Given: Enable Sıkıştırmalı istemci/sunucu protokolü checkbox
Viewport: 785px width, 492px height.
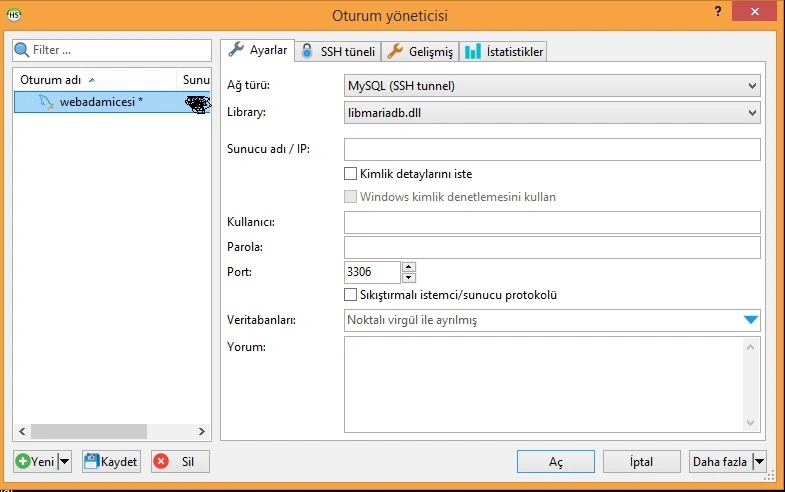Looking at the screenshot, I should pos(350,295).
